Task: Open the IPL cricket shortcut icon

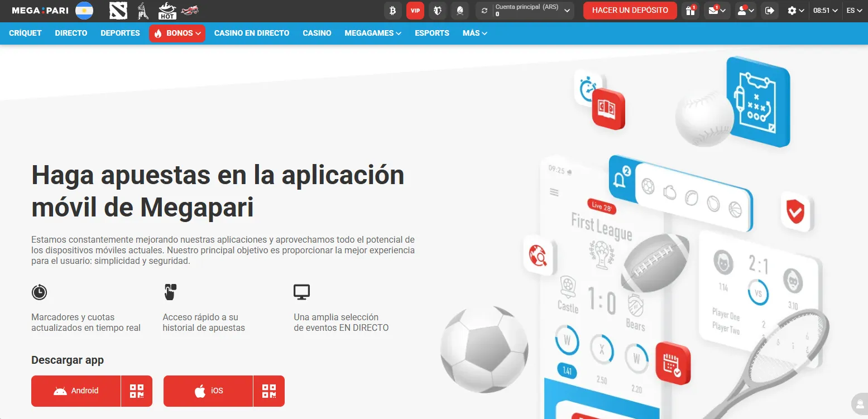Action: 143,11
